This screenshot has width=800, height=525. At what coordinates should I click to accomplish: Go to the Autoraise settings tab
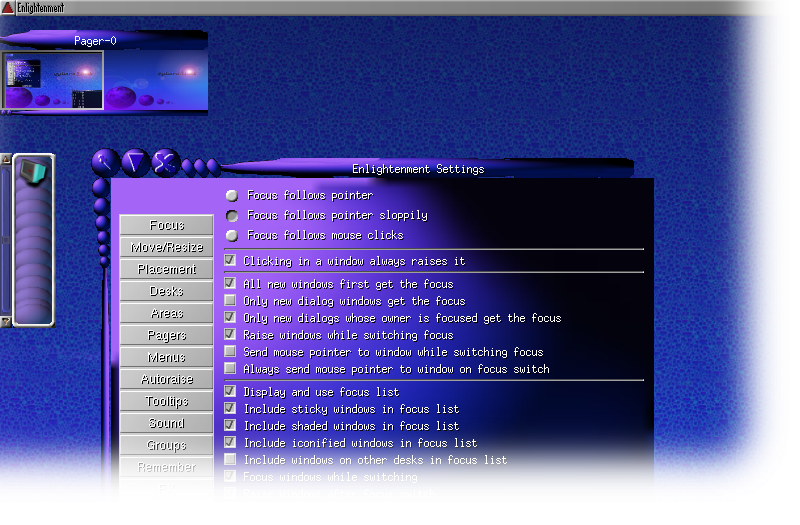tap(166, 379)
